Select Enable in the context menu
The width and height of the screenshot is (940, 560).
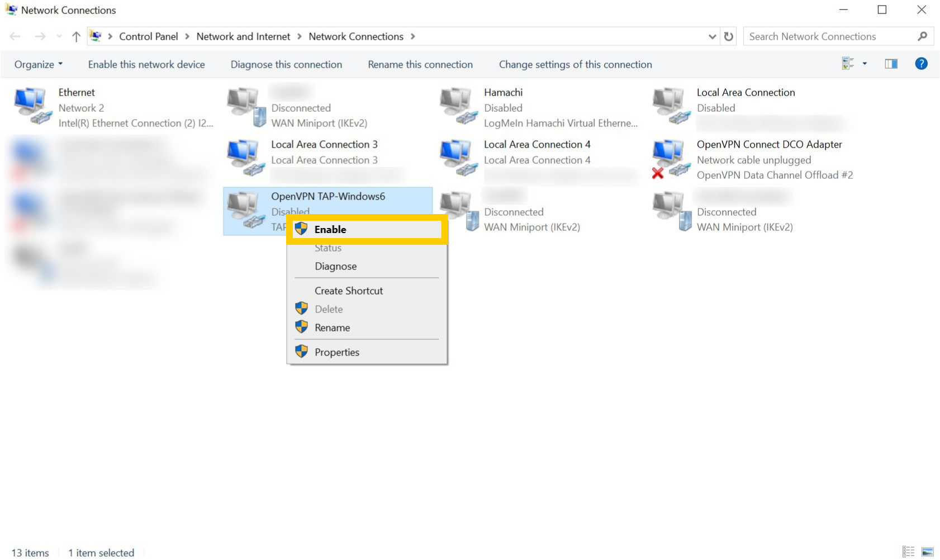367,229
